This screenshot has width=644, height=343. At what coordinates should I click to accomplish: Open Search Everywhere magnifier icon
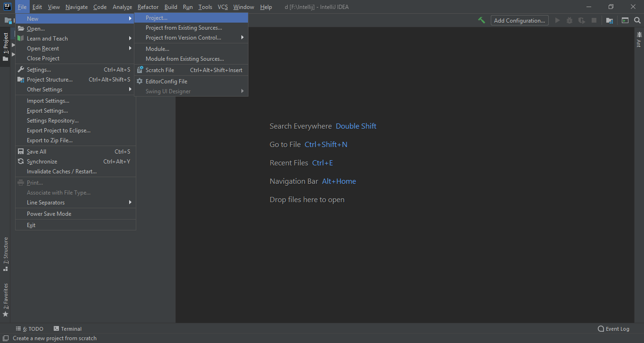click(637, 20)
